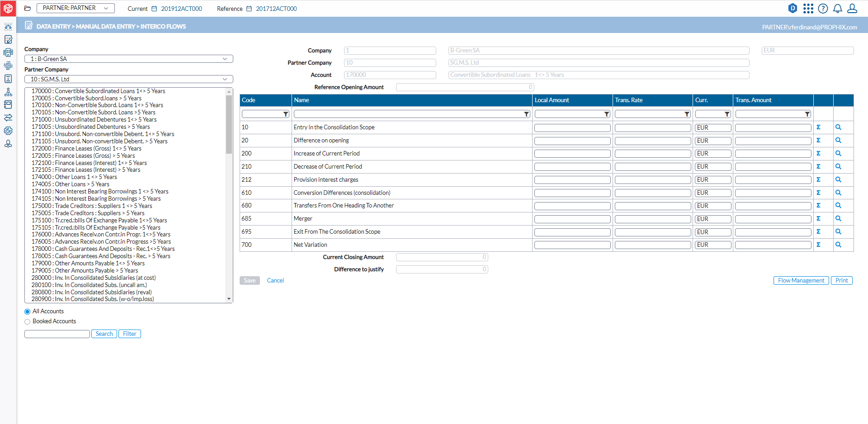The height and width of the screenshot is (424, 868).
Task: Click the Reference period value 201712ACT000
Action: (x=276, y=9)
